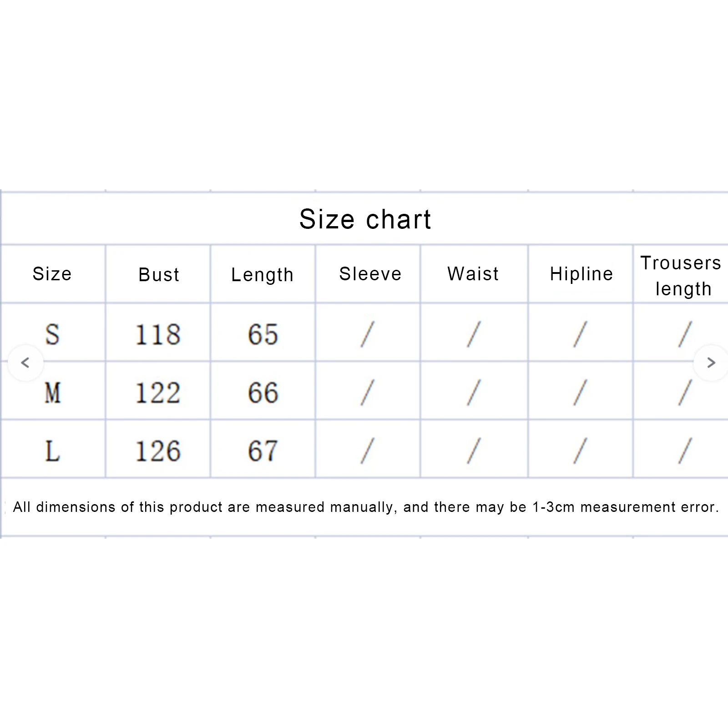Screen dimensions: 728x728
Task: Select the L size row label
Action: (x=52, y=451)
